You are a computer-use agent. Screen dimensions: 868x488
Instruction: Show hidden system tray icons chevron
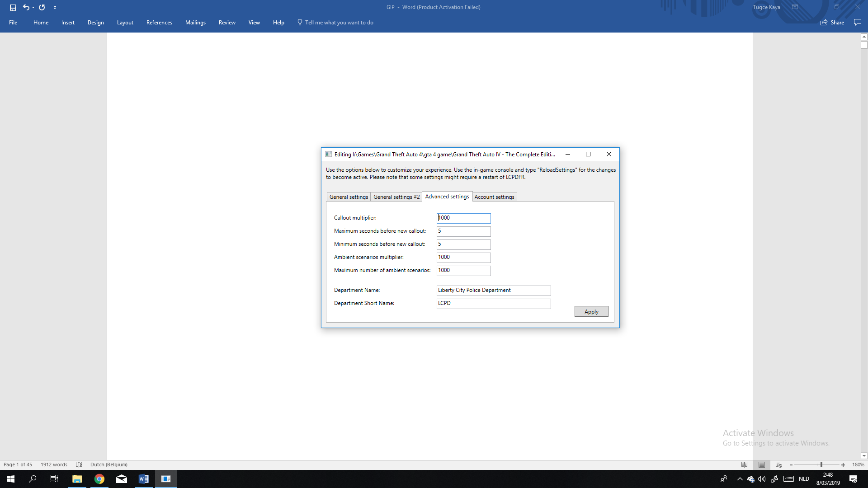point(740,479)
